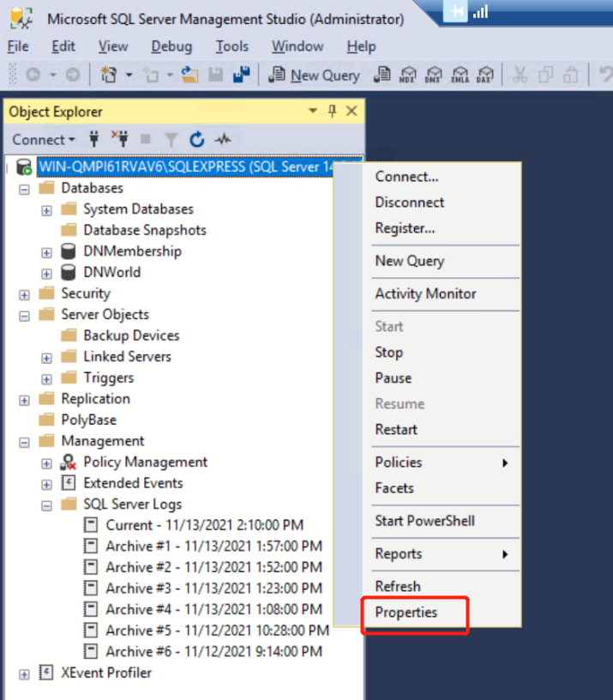Screen dimensions: 613x700
Task: Click Disconnect plug icon in Object Explorer
Action: pos(120,139)
